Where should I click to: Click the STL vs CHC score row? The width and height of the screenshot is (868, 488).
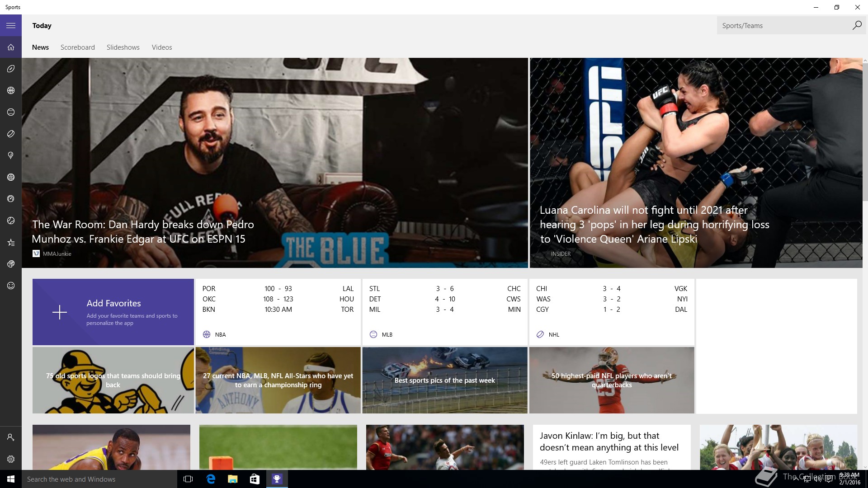(x=445, y=288)
